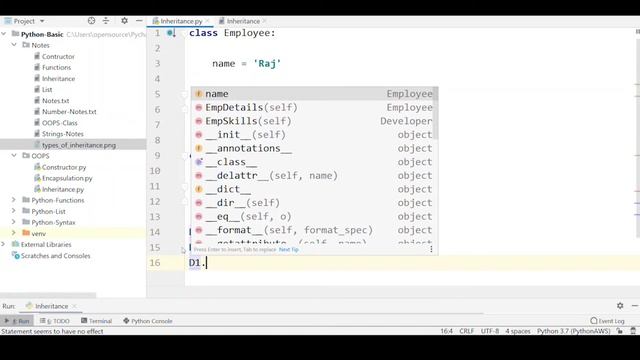Viewport: 640px width, 360px height.
Task: Open the Contructor notes file
Action: point(58,56)
